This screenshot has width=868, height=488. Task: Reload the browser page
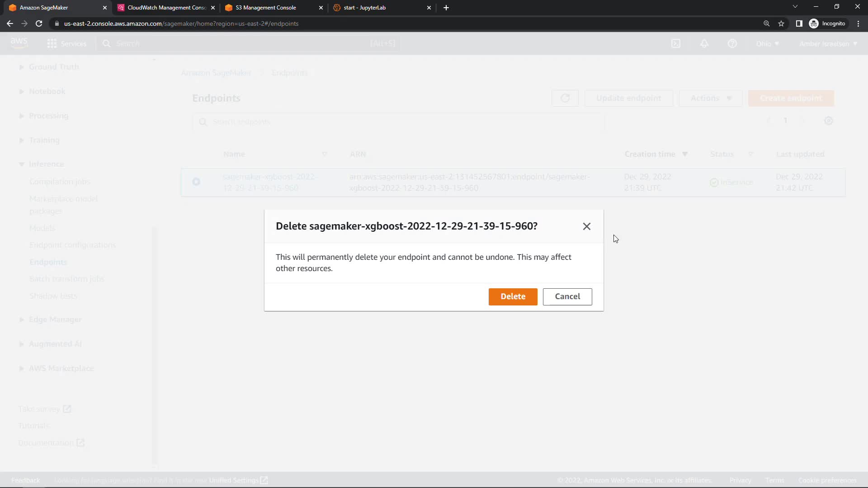point(39,23)
